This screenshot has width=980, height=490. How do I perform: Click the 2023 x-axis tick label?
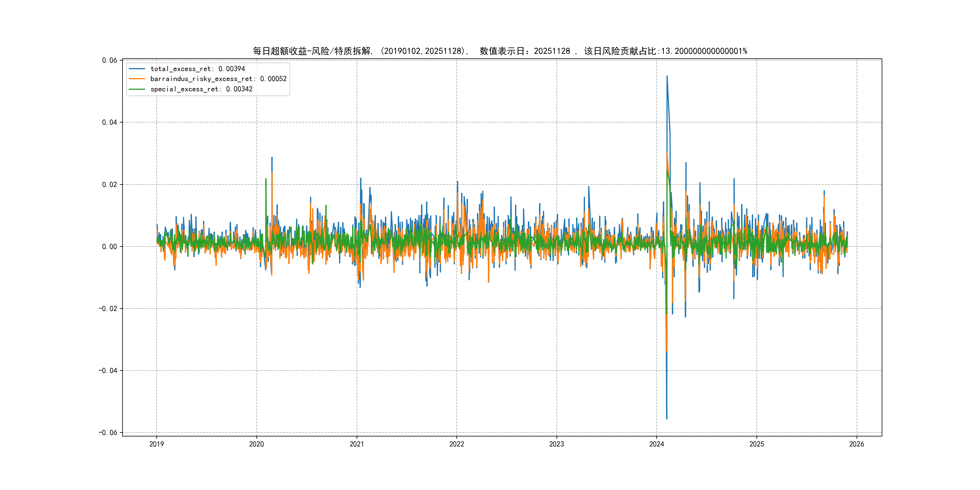coord(557,444)
